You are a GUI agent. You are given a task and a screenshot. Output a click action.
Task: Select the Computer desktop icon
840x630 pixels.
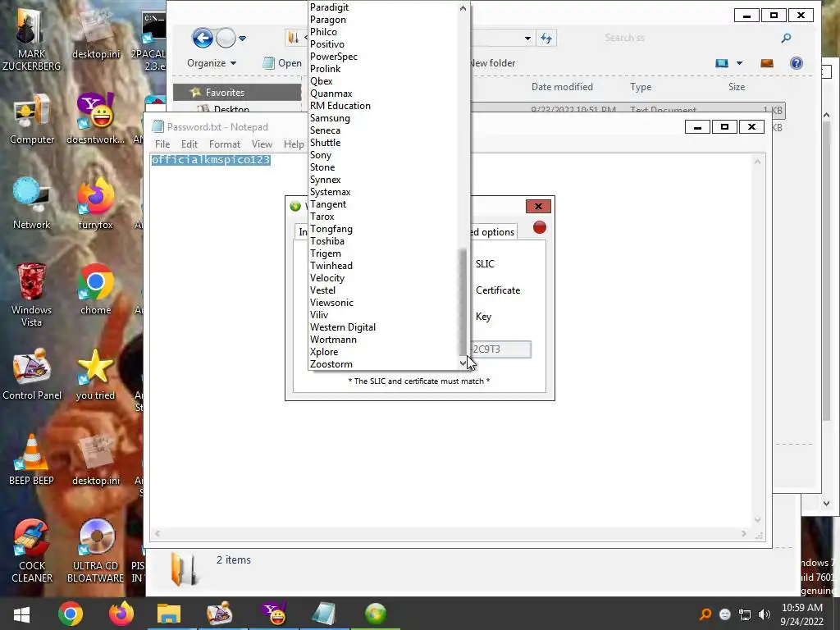click(32, 119)
